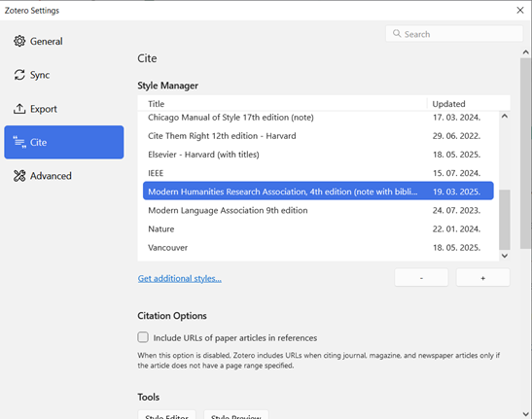Viewport: 532px width, 419px height.
Task: Open the Style Editor tool
Action: click(x=166, y=414)
